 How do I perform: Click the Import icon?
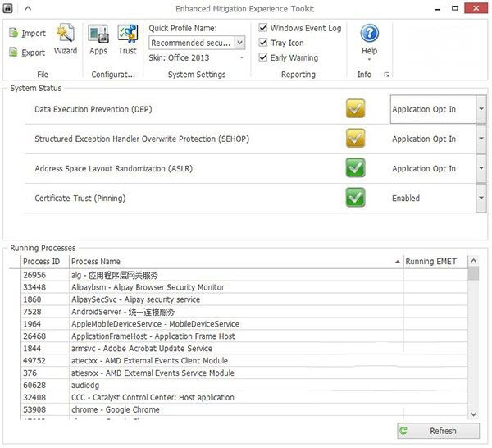(14, 33)
